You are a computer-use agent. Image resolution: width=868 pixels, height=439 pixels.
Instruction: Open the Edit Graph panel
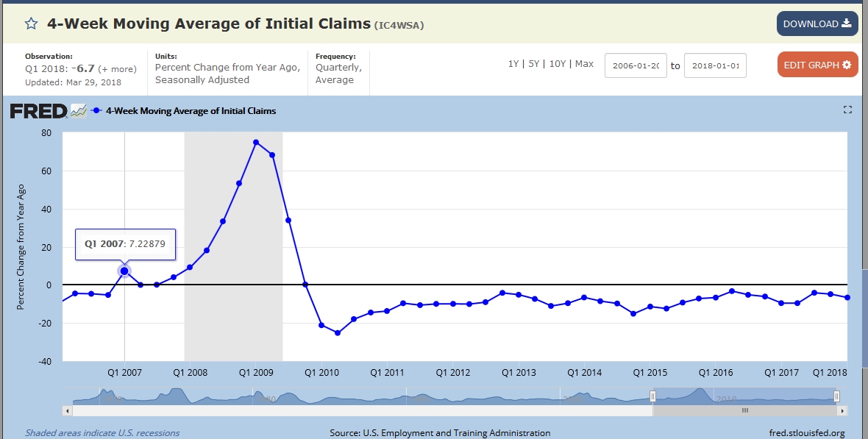[x=817, y=65]
